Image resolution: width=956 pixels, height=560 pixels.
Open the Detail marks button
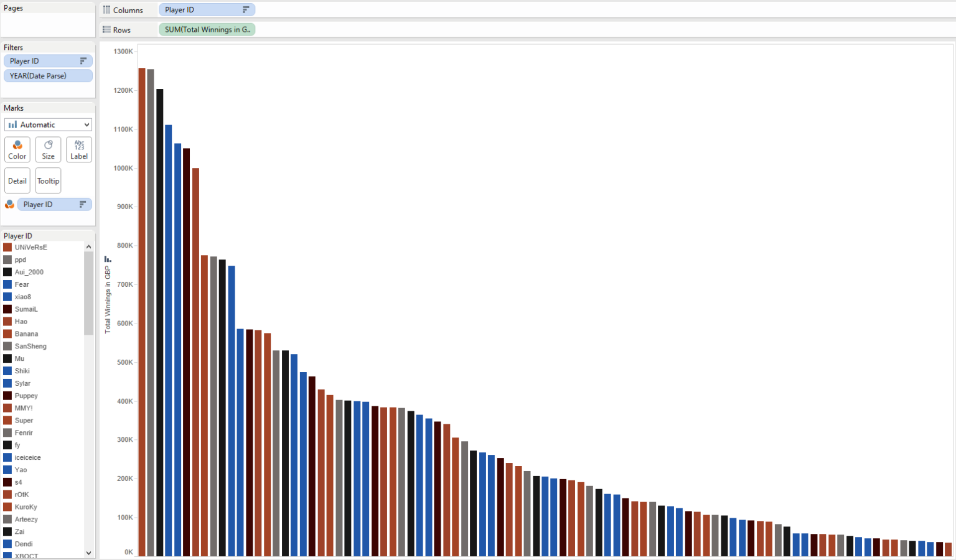click(x=17, y=181)
